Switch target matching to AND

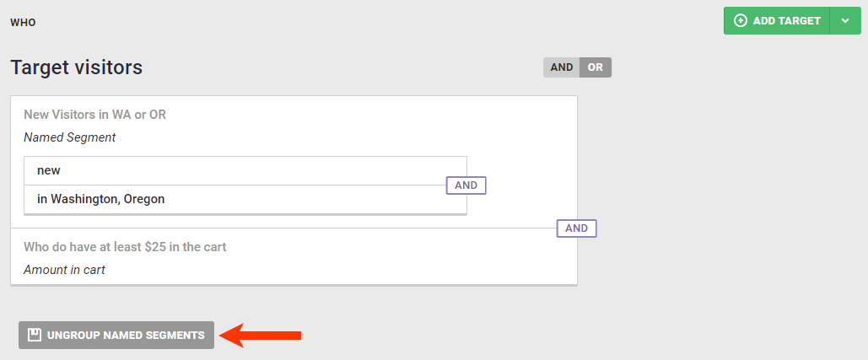pos(562,67)
